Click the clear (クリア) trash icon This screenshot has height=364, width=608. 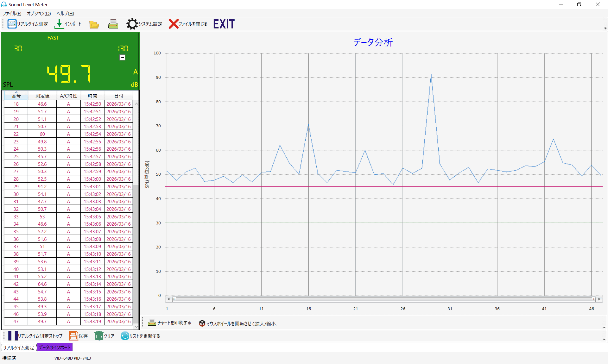pos(99,336)
